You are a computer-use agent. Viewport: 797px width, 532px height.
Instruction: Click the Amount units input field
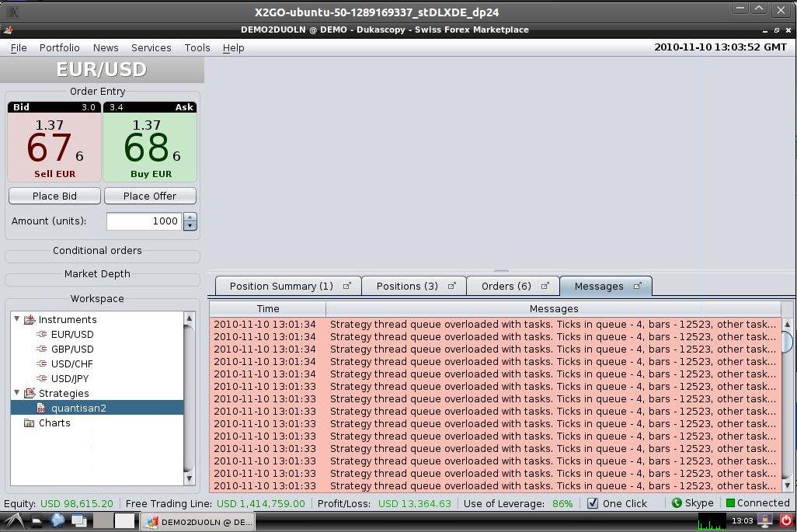point(144,221)
